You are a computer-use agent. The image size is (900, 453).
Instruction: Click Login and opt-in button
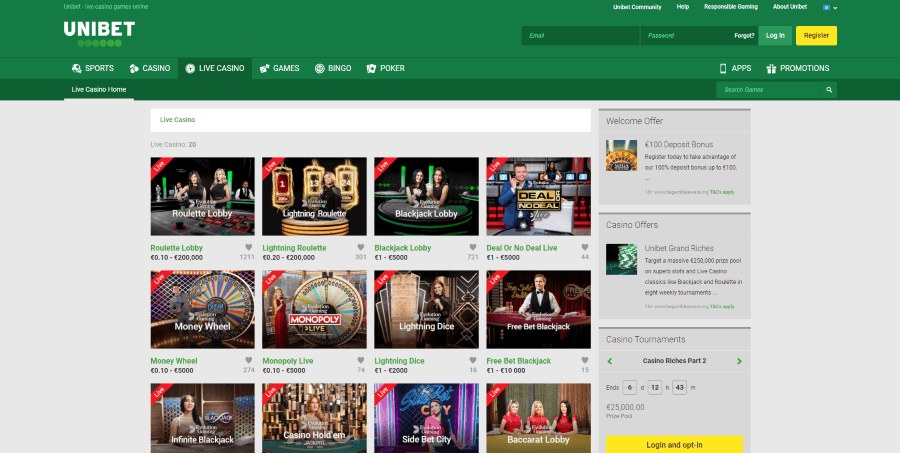[x=674, y=444]
